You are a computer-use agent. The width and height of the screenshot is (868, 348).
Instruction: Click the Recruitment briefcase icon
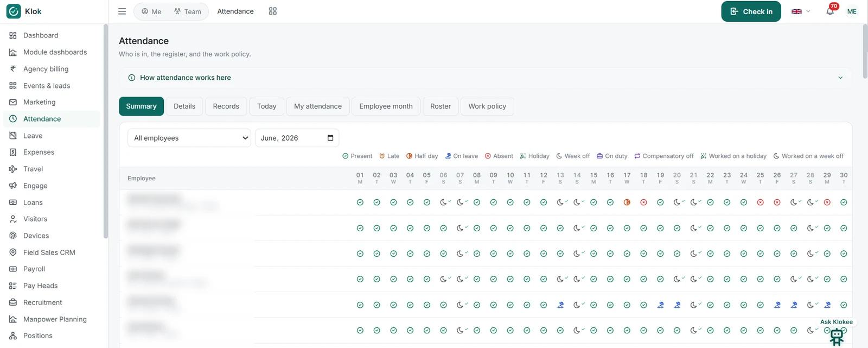[x=13, y=302]
